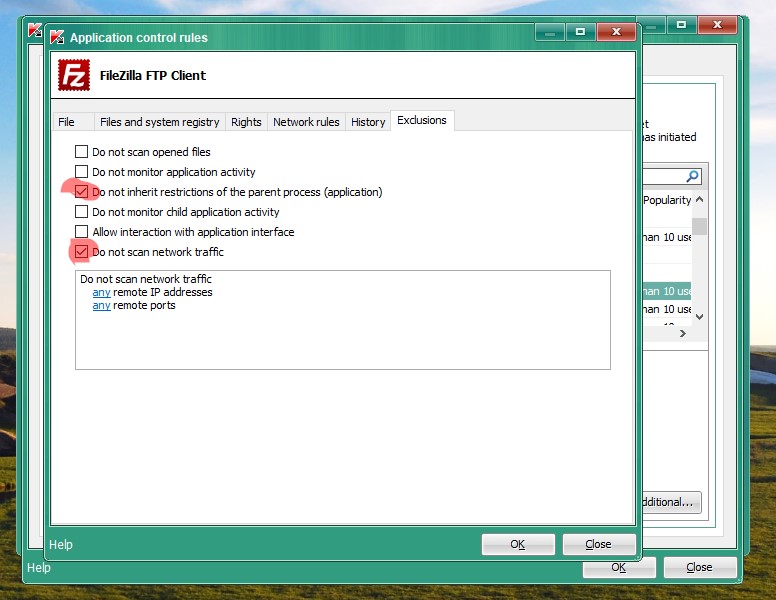776x600 pixels.
Task: Uncheck Do not inherit restrictions of parent process
Action: (81, 192)
